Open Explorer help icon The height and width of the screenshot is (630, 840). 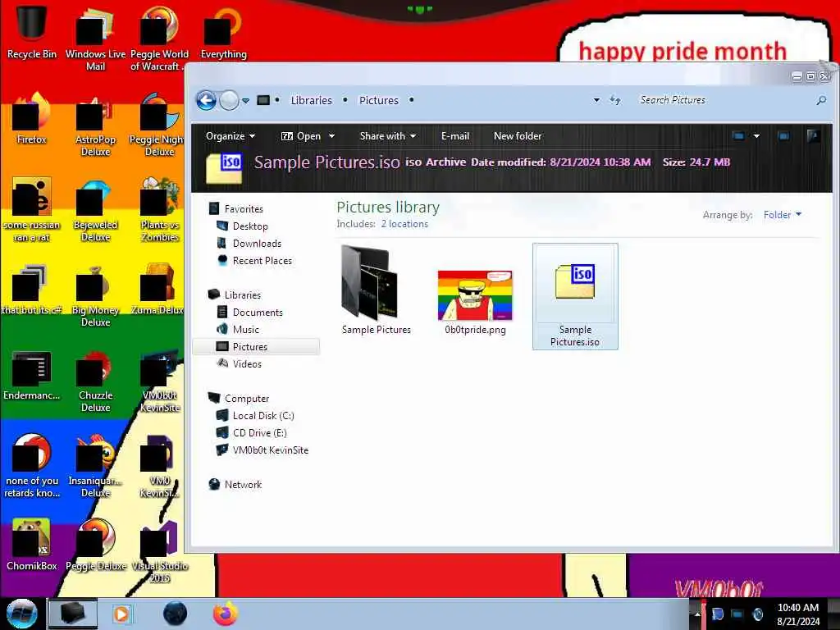click(813, 136)
